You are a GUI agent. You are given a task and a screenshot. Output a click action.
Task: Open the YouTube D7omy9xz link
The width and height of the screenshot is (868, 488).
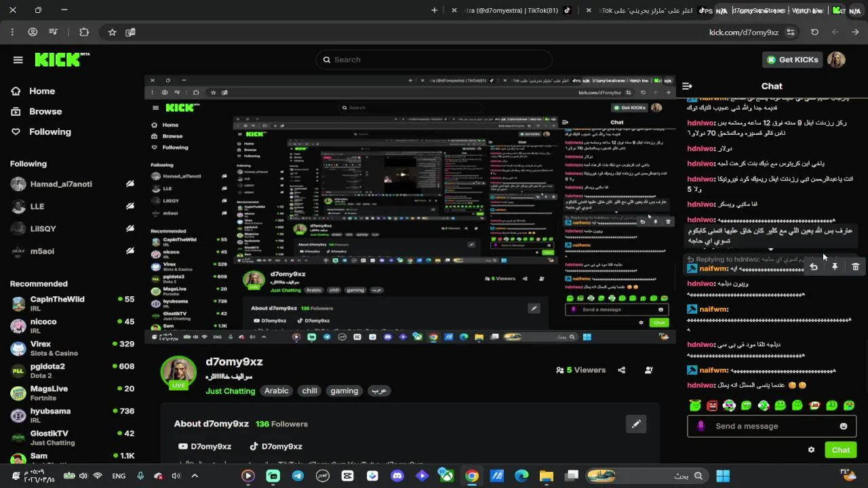click(205, 446)
